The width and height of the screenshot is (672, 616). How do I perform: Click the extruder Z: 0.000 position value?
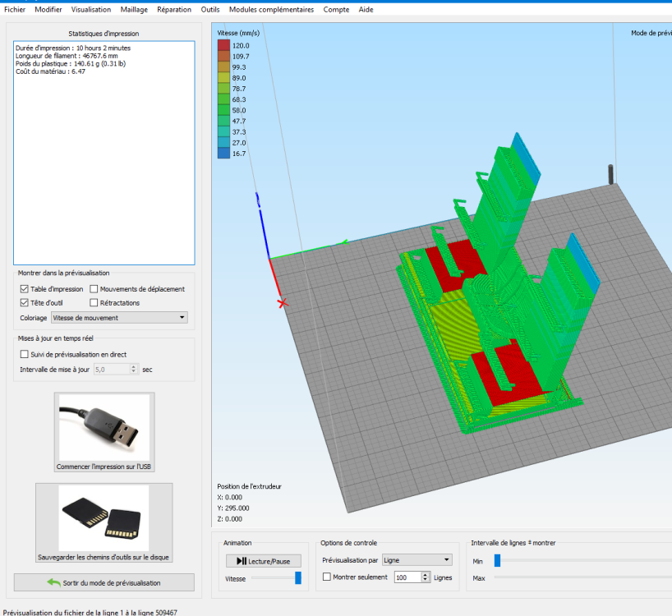(x=230, y=519)
